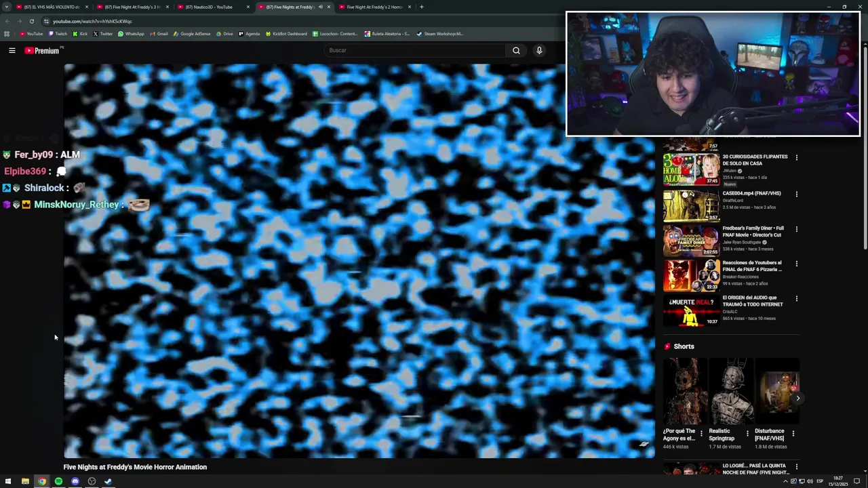Open the Twitter bookmark
868x488 pixels.
click(x=102, y=34)
